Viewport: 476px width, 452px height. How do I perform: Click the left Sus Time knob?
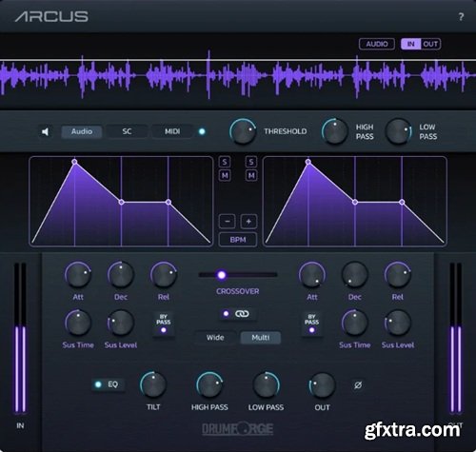point(78,323)
